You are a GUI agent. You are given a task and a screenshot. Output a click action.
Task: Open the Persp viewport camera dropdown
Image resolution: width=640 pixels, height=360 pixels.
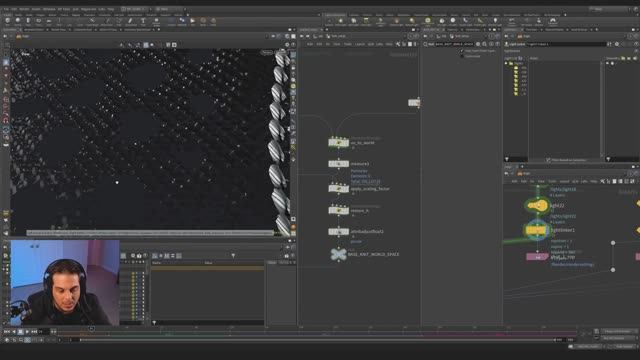(267, 53)
